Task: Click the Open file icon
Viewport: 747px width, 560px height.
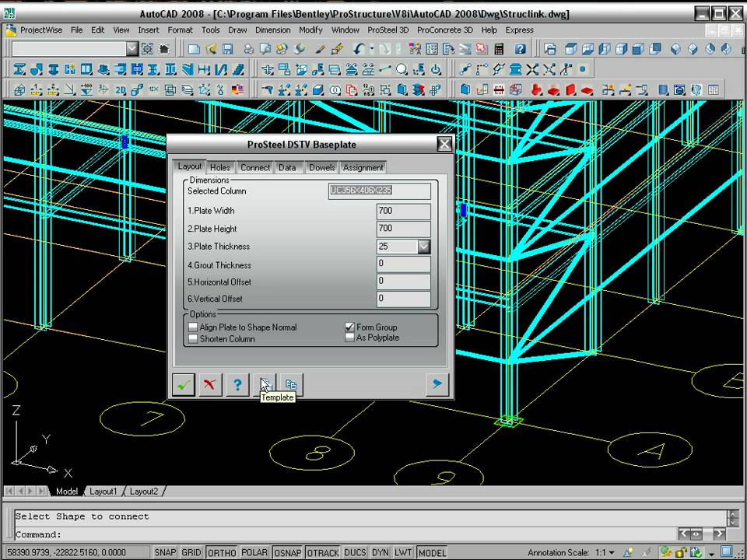Action: point(211,48)
